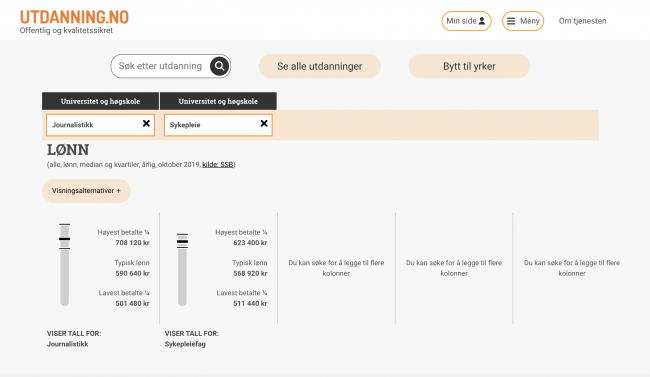The image size is (650, 377).
Task: Click the Søk etter utdanning field
Action: 160,66
